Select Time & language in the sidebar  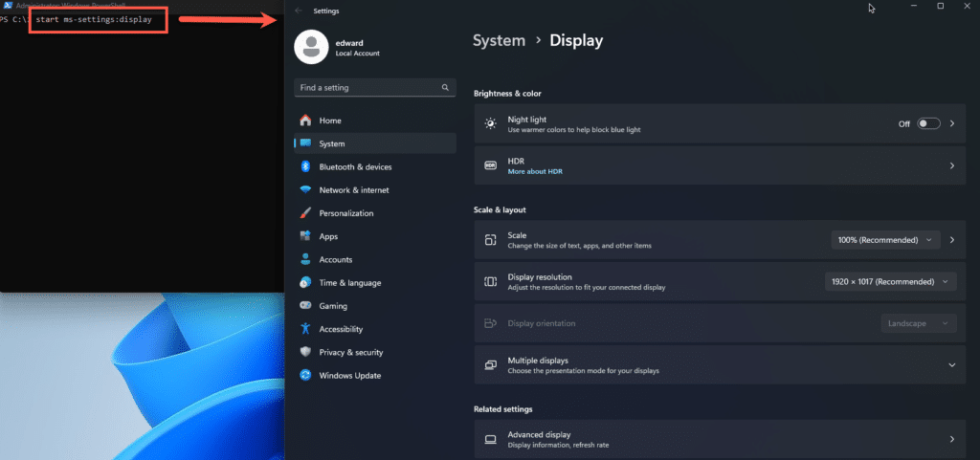point(375,282)
